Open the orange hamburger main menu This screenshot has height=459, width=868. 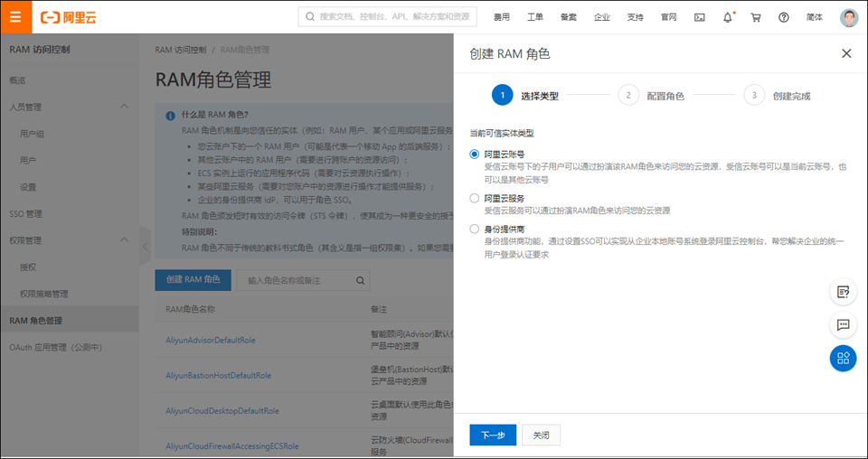coord(15,16)
